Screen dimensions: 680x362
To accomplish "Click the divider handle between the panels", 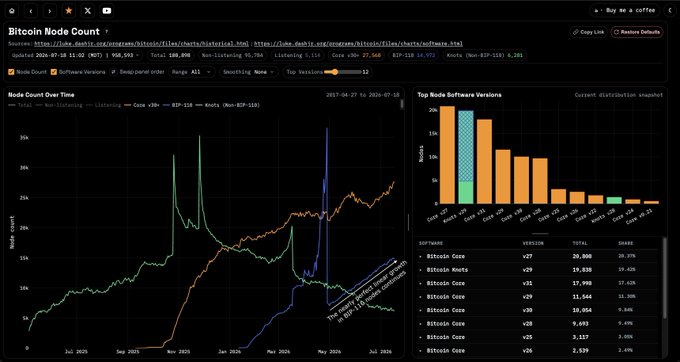I will pyautogui.click(x=408, y=222).
